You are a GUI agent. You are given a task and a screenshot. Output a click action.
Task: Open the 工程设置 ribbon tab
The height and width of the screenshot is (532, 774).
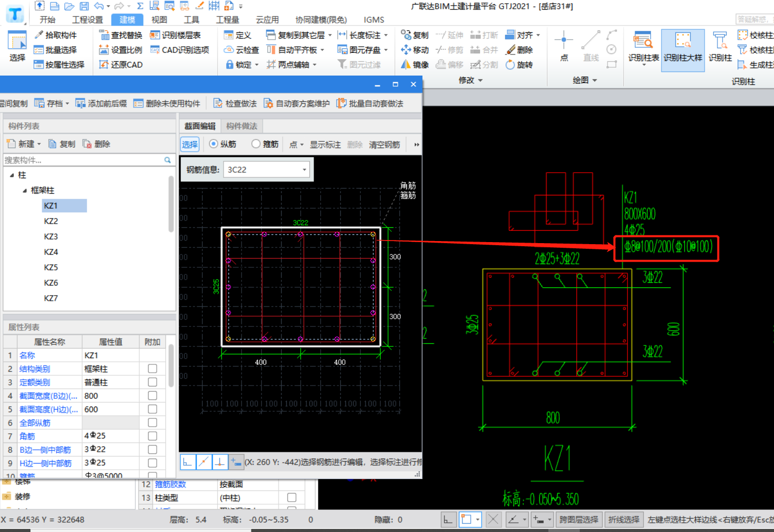point(87,20)
